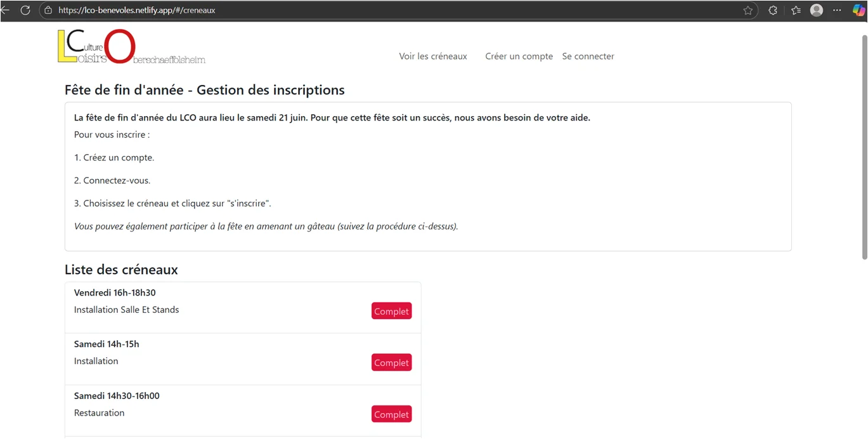868x439 pixels.
Task: Open the browser extensions icon
Action: [772, 10]
